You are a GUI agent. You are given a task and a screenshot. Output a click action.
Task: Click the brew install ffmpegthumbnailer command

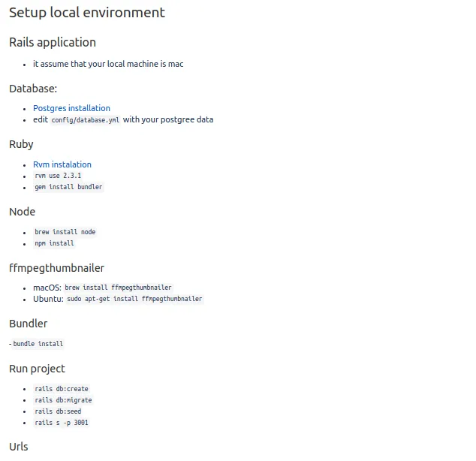tap(118, 288)
